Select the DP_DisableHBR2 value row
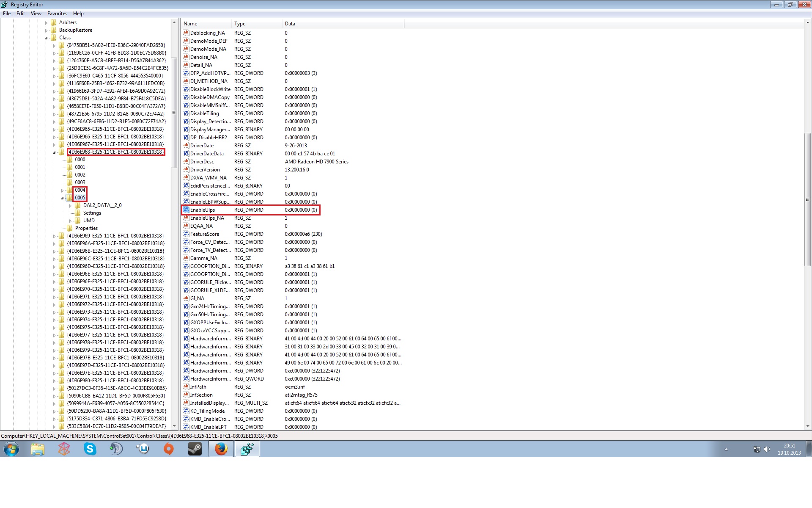This screenshot has height=508, width=812. click(x=293, y=138)
